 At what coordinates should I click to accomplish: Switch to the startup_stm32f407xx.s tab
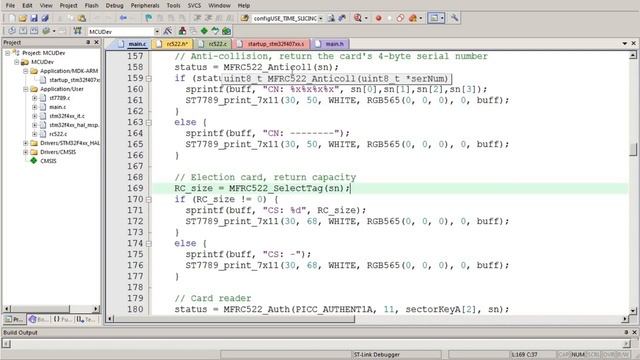(271, 44)
